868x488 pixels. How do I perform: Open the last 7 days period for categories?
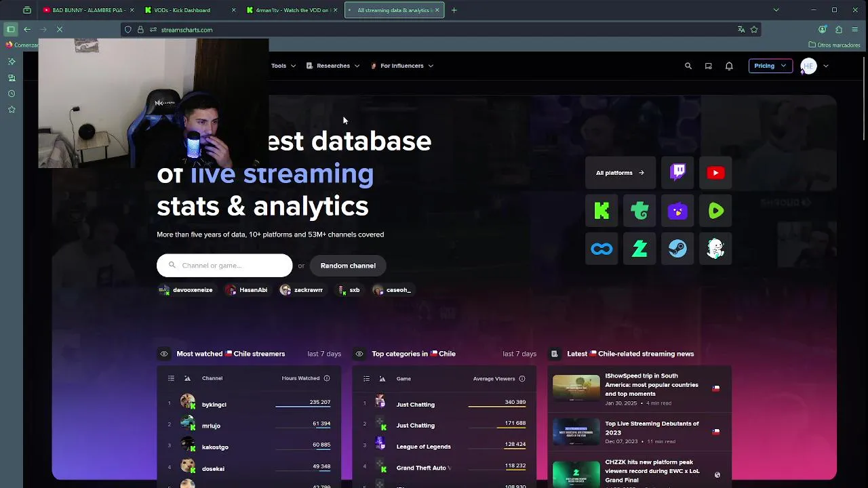point(519,354)
